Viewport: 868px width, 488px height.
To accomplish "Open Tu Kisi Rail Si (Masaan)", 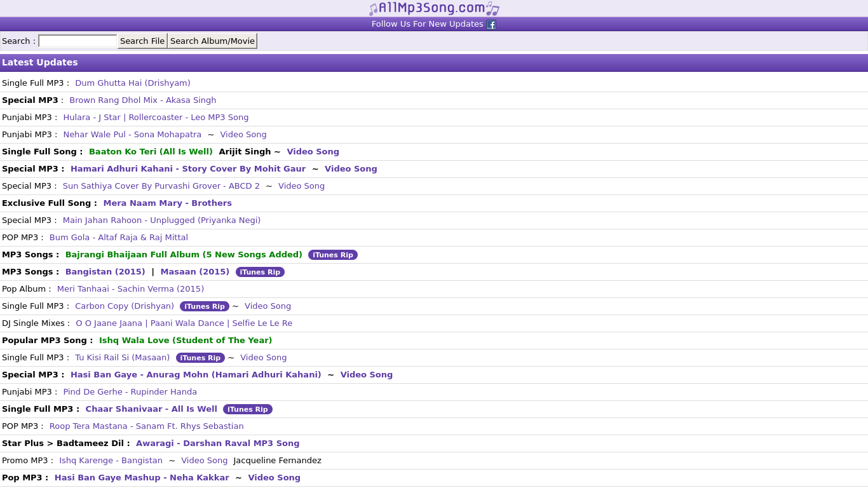I will (123, 358).
